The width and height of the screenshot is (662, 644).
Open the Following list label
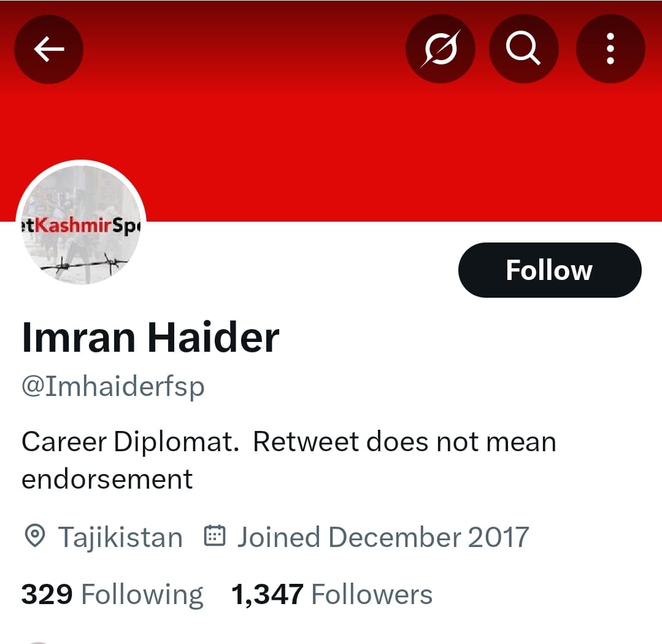142,596
